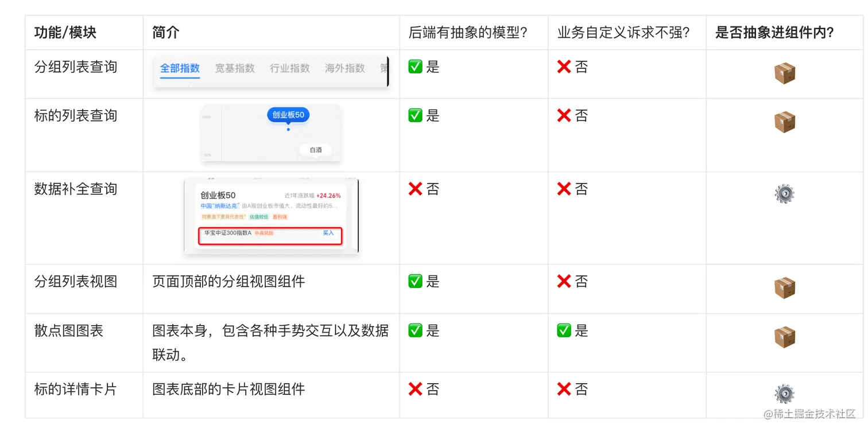Click 华宝中证300指数A highlighted row
This screenshot has width=868, height=432.
[x=270, y=236]
